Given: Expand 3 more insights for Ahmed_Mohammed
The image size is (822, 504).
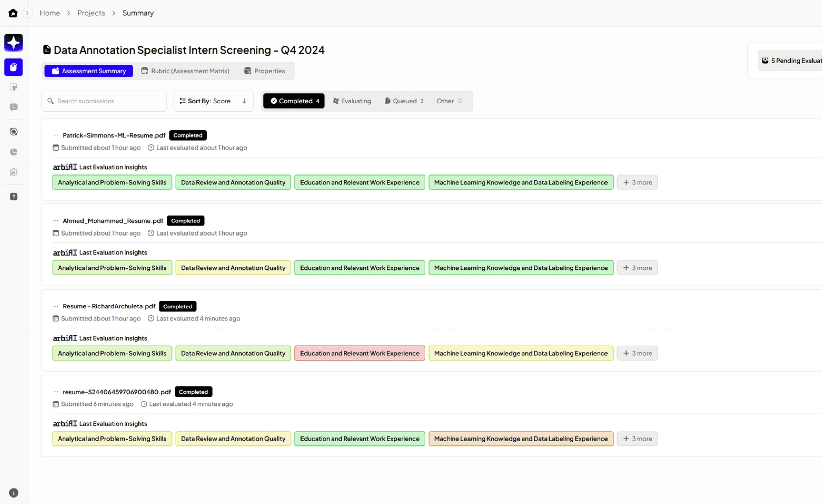Looking at the screenshot, I should (637, 268).
